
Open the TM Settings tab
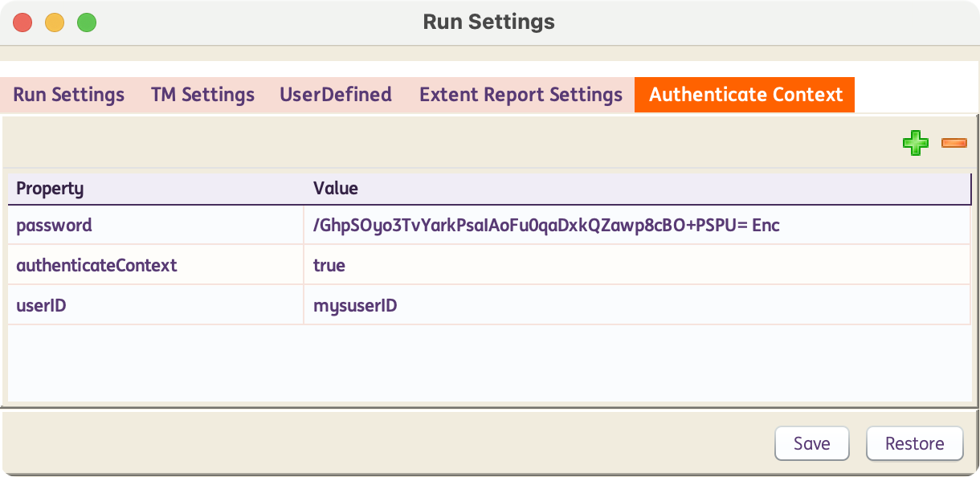(x=202, y=95)
